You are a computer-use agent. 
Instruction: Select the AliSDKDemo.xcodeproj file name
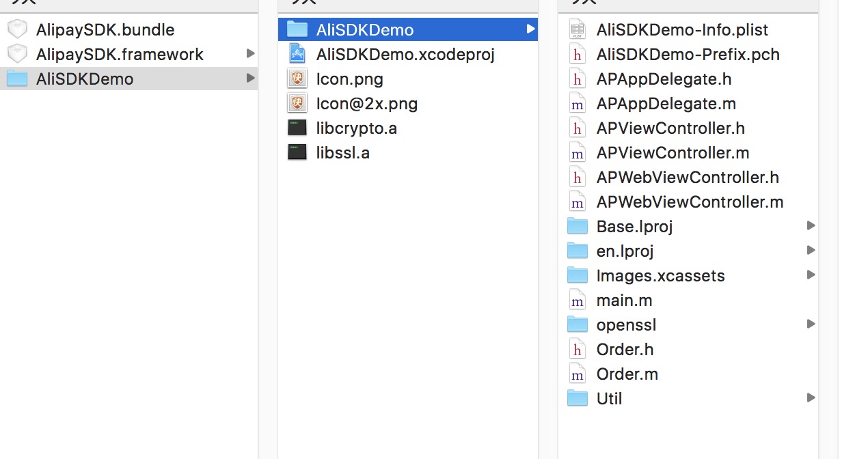click(x=405, y=55)
